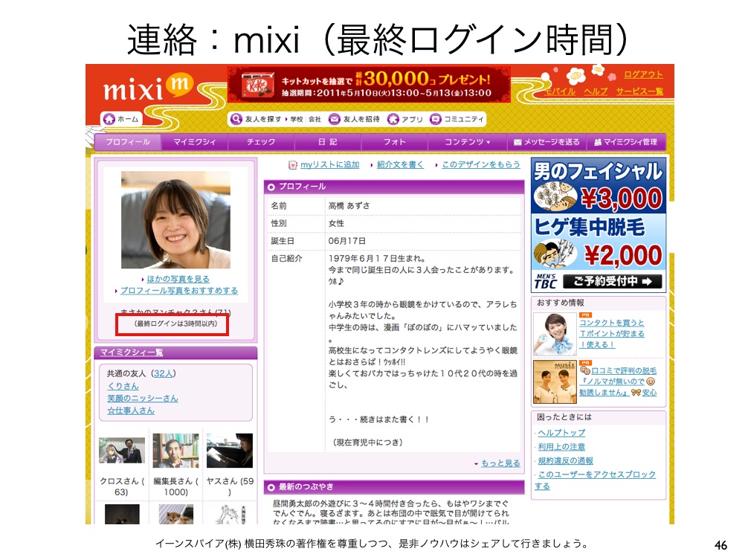Open モバイル link
The height and width of the screenshot is (560, 748).
pyautogui.click(x=560, y=91)
